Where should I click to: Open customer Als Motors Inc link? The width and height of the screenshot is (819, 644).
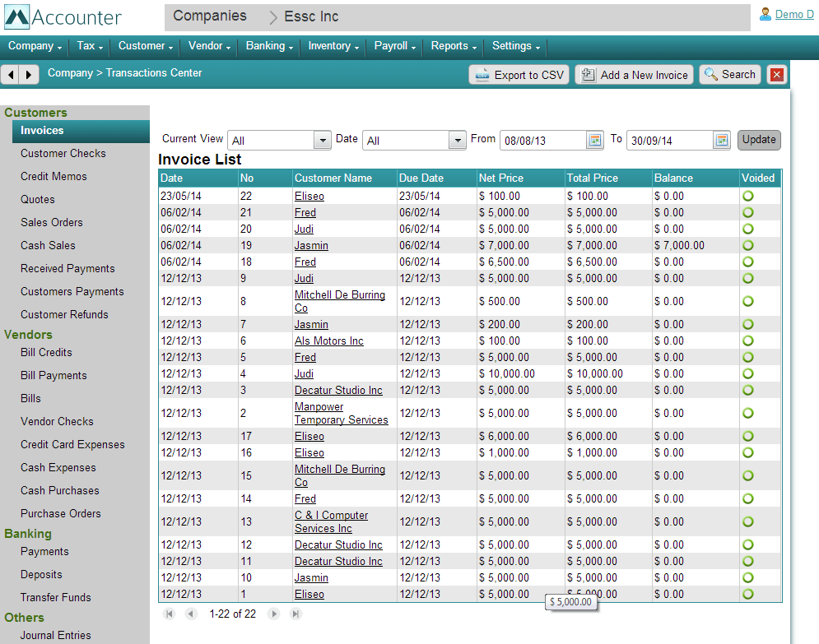(x=329, y=341)
